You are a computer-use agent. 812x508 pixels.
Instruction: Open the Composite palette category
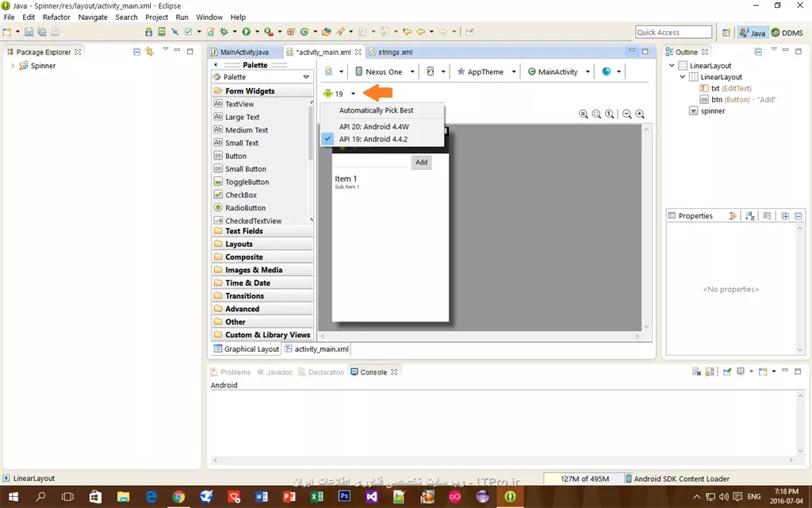pyautogui.click(x=262, y=257)
